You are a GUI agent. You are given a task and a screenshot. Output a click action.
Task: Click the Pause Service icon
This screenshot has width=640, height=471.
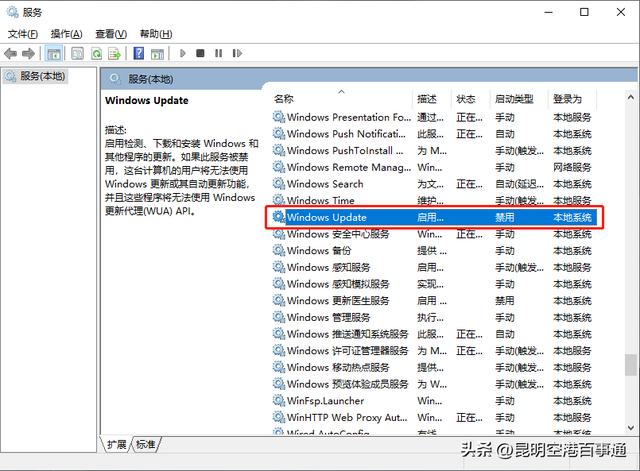[219, 53]
